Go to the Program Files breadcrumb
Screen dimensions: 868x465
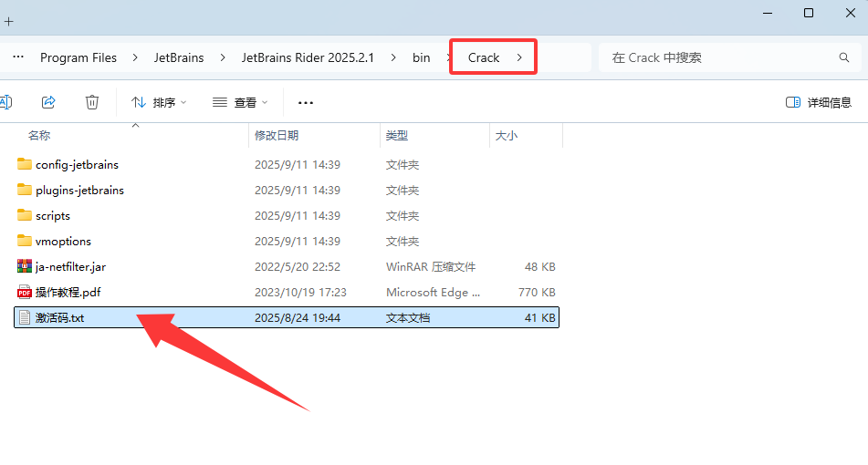click(78, 57)
